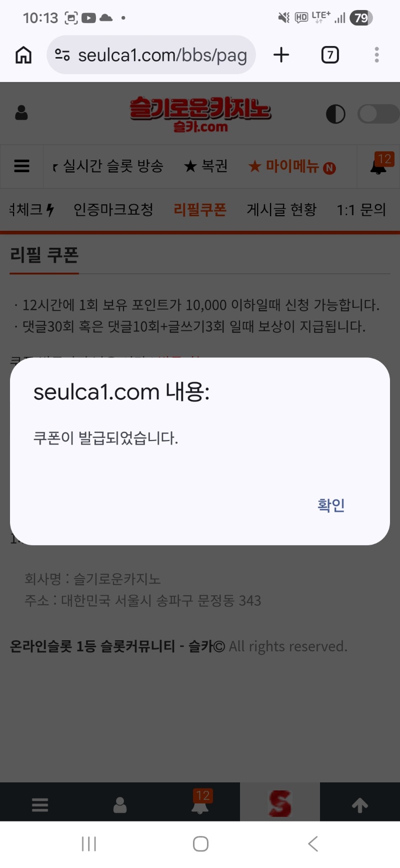Image resolution: width=400 pixels, height=868 pixels.
Task: Tap the address bar showing seulca1.com
Action: click(151, 55)
